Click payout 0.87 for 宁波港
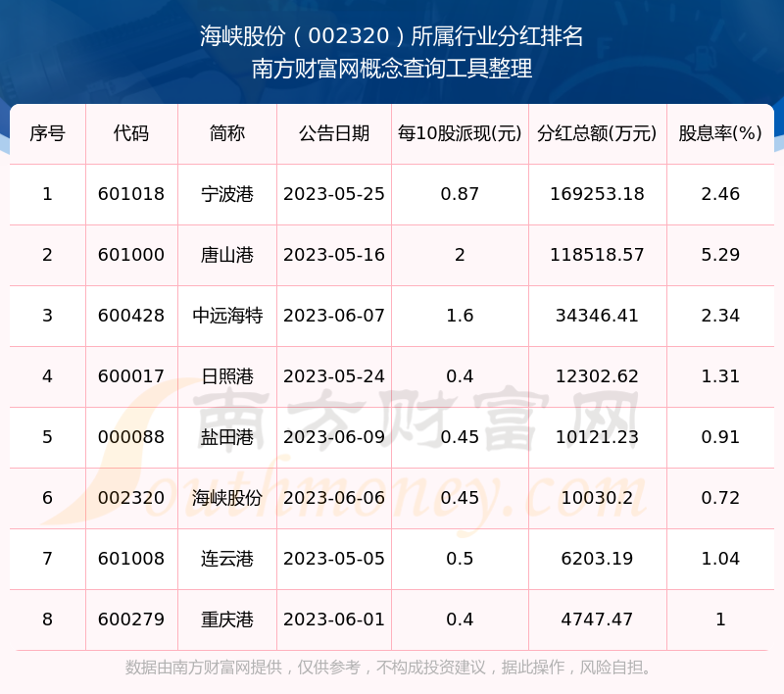 coord(460,194)
